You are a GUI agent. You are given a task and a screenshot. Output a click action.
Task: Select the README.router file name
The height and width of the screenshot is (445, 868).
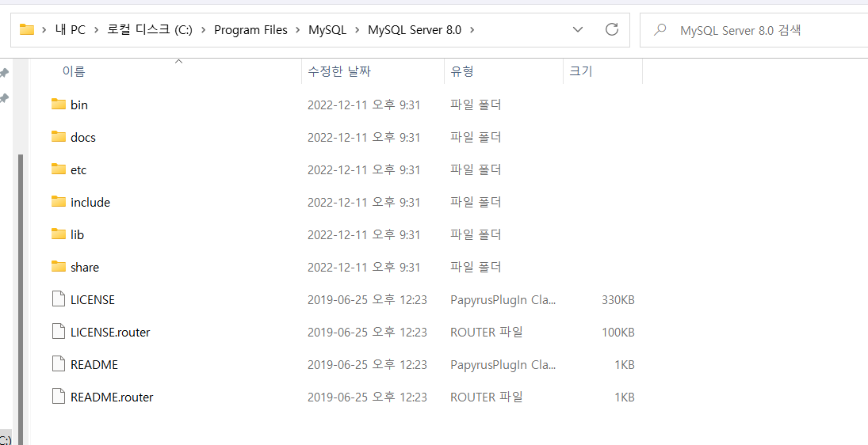click(x=112, y=397)
